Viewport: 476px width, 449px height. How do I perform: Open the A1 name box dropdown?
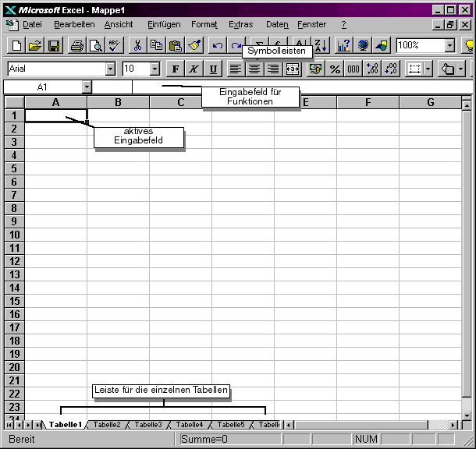pyautogui.click(x=87, y=87)
